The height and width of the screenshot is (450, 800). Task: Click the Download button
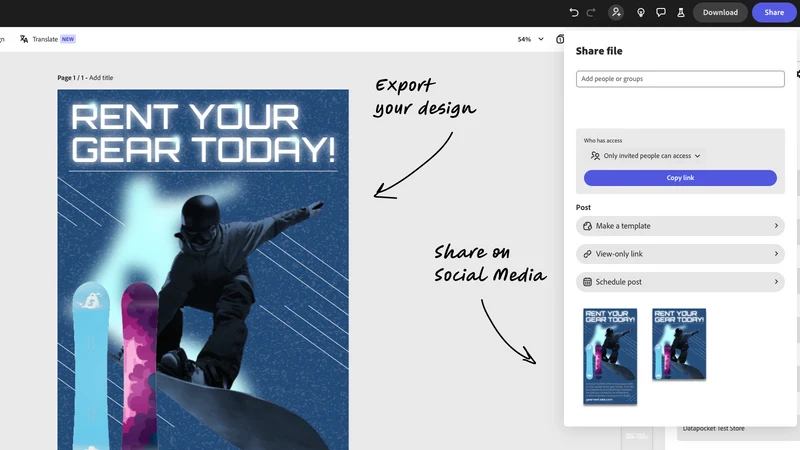coord(720,12)
